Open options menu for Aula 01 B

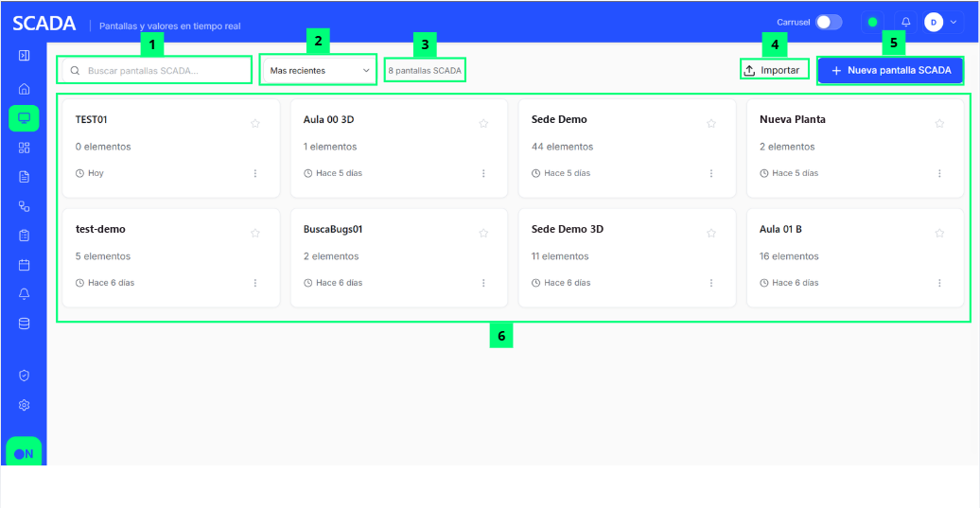point(939,283)
